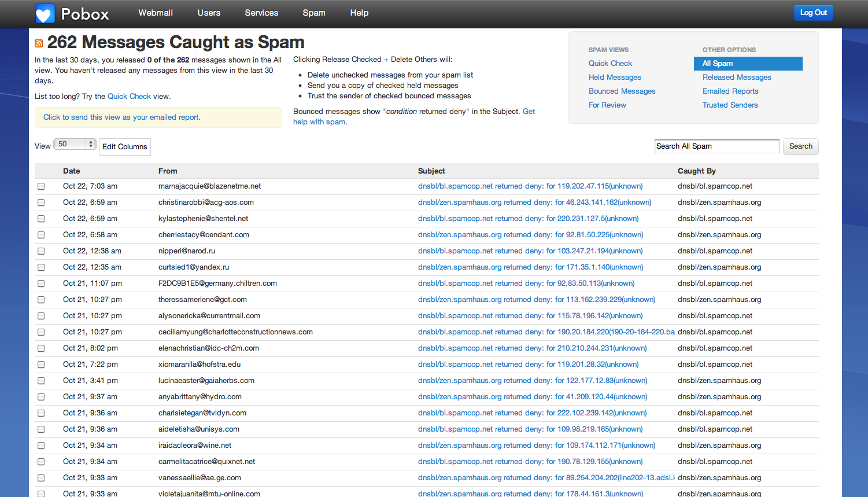Open the For Review view
The height and width of the screenshot is (497, 868).
click(x=607, y=105)
